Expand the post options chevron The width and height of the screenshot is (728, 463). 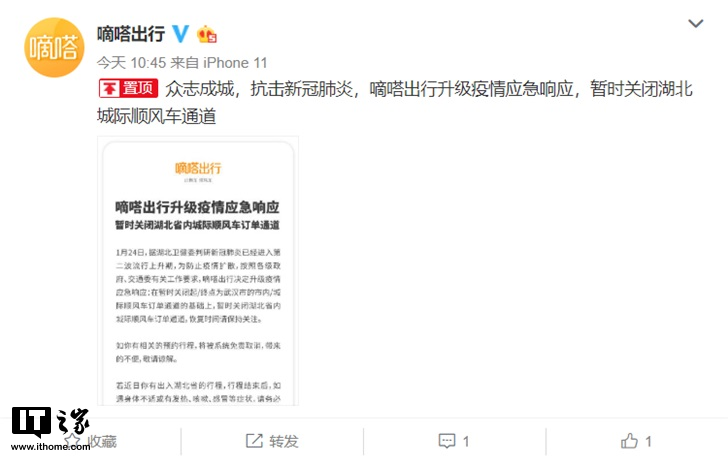(x=695, y=23)
